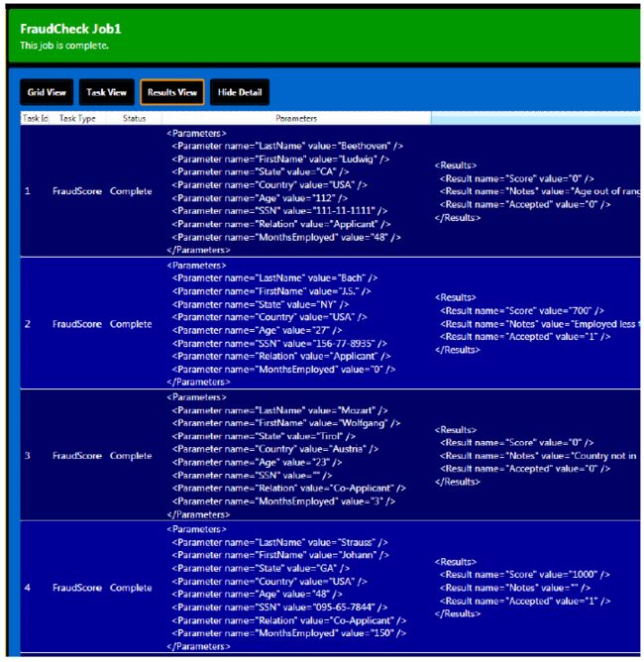The width and height of the screenshot is (644, 662).
Task: Click the Age value 112 line
Action: pos(260,198)
